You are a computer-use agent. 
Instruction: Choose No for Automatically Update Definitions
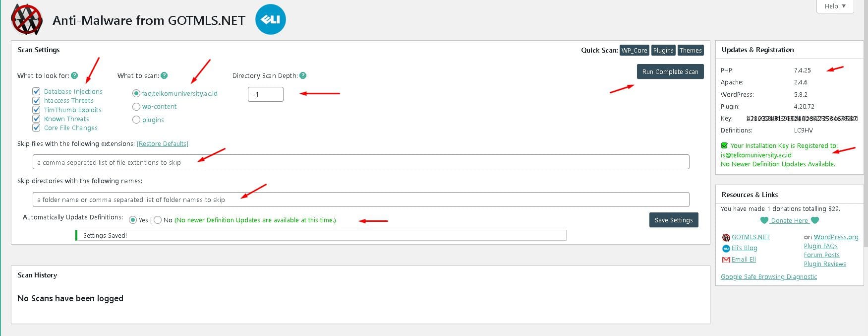click(158, 220)
